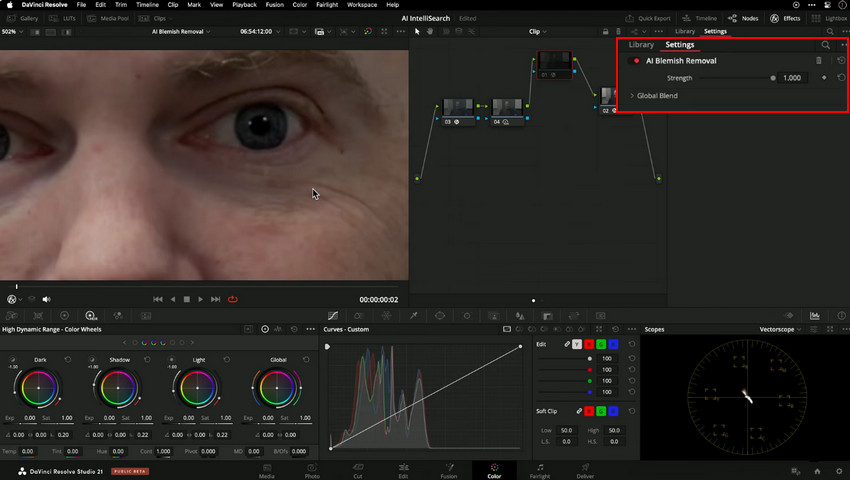Open the Tracker palette icon
Viewport: 850px width, 480px height.
point(467,316)
